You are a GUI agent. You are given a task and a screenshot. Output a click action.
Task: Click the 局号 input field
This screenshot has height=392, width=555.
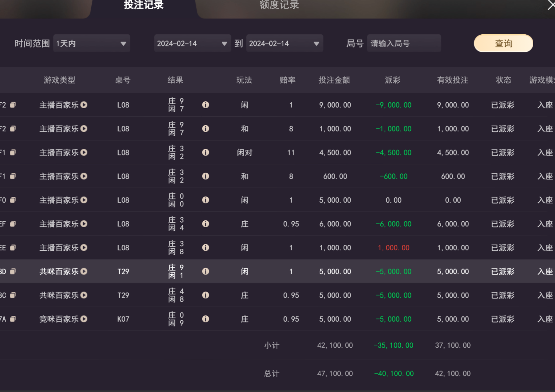click(x=404, y=43)
